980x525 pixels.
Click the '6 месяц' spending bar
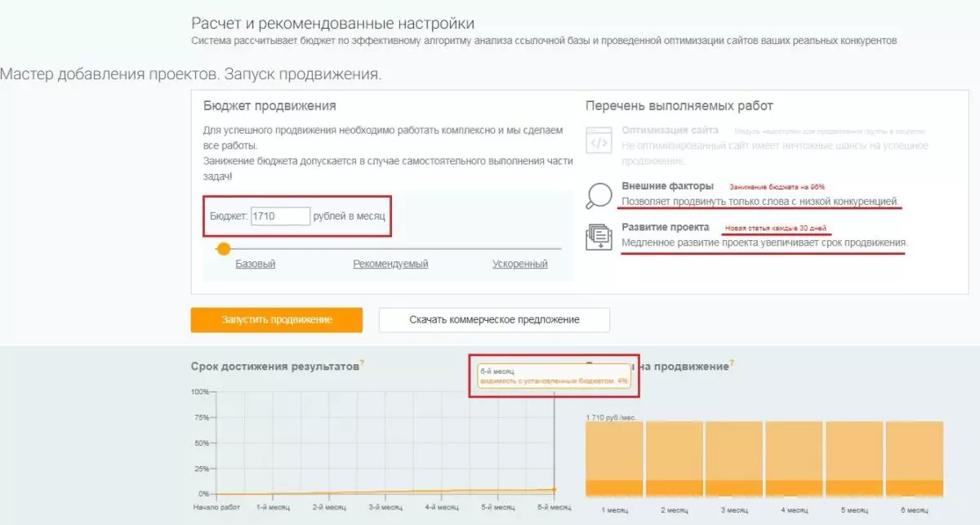914,459
